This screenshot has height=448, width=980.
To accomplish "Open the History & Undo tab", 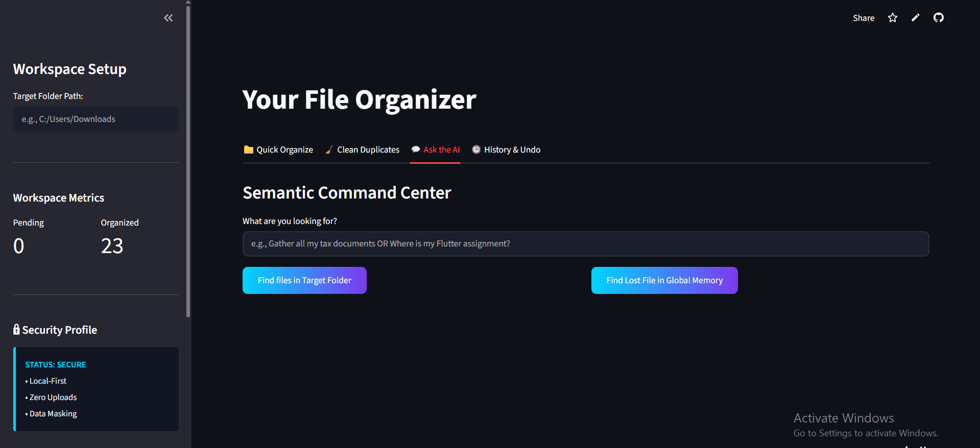I will [506, 150].
